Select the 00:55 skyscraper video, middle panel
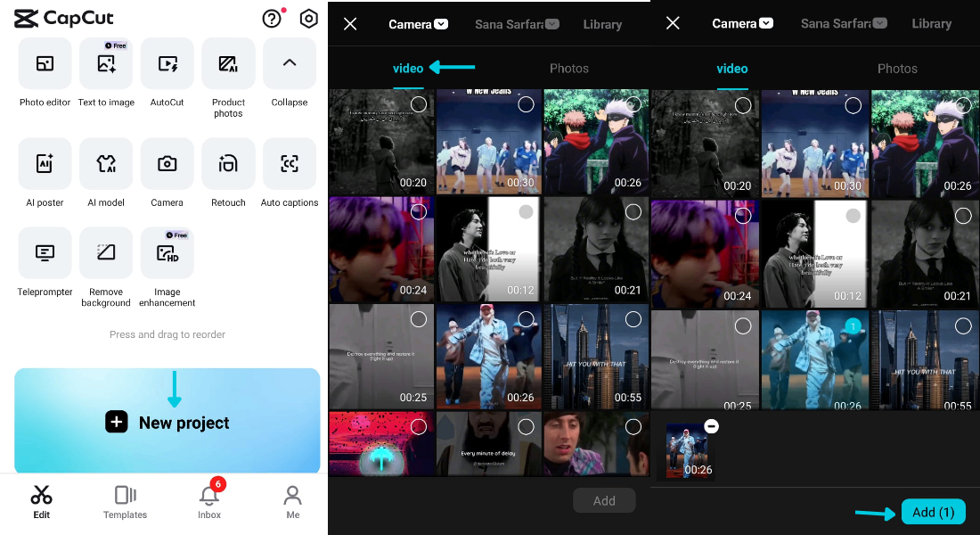This screenshot has width=980, height=535. coord(633,319)
